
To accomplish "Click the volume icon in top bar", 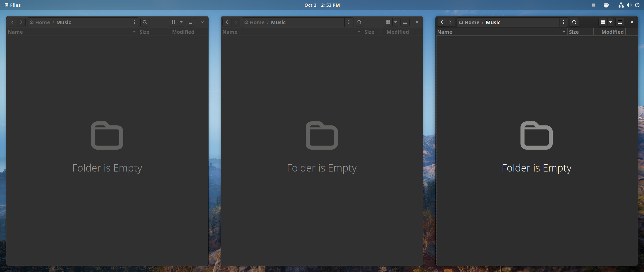I will pyautogui.click(x=629, y=5).
